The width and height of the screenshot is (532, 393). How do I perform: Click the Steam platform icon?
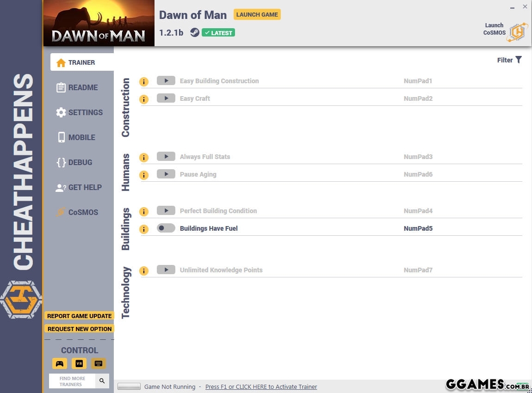point(195,32)
